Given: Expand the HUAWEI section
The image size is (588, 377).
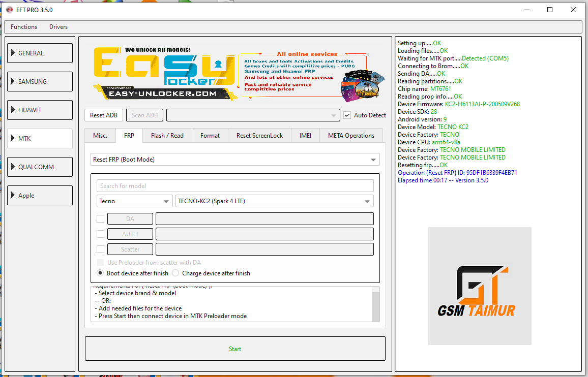Looking at the screenshot, I should pyautogui.click(x=40, y=110).
